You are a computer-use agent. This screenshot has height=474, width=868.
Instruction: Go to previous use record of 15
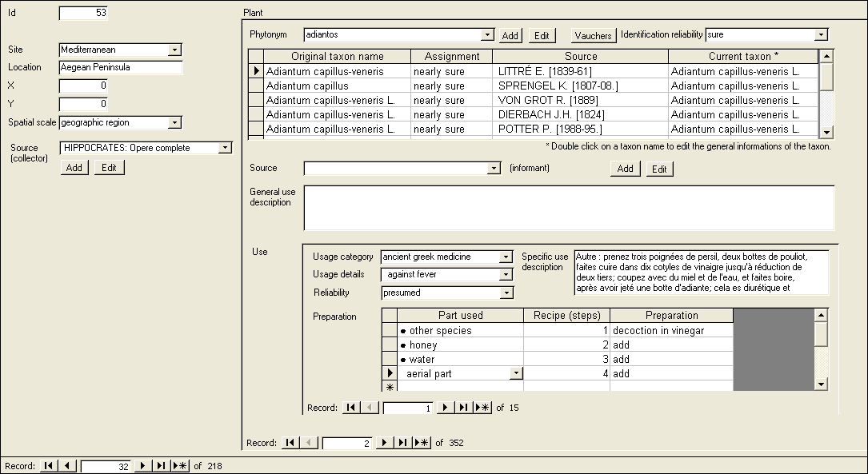370,408
